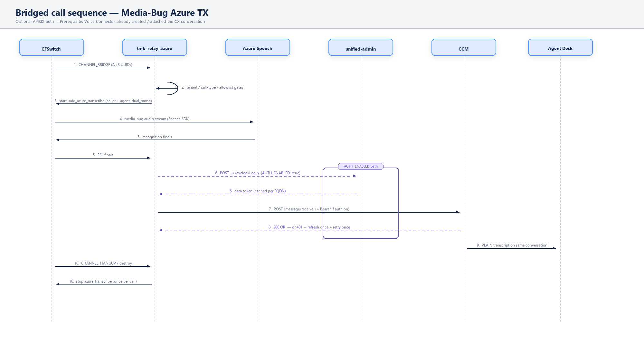Click the self-loop arrow on tmb-relay-azure
The width and height of the screenshot is (644, 348).
click(x=167, y=88)
